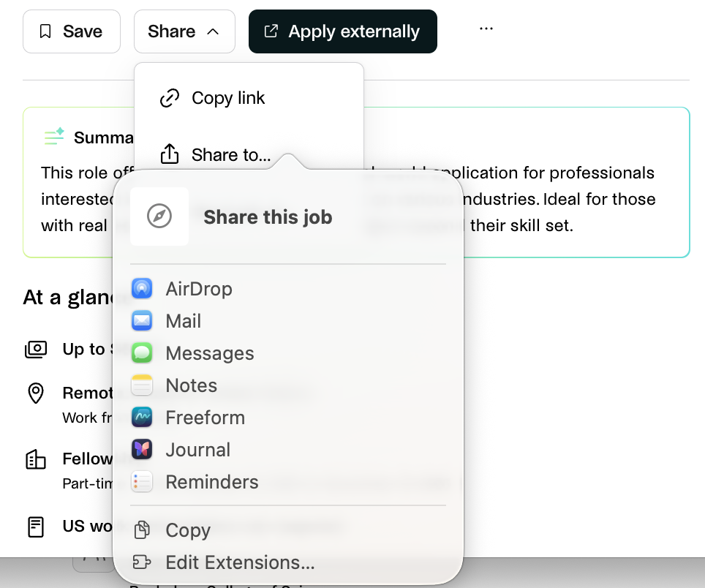Click the AirDrop icon

pos(142,288)
